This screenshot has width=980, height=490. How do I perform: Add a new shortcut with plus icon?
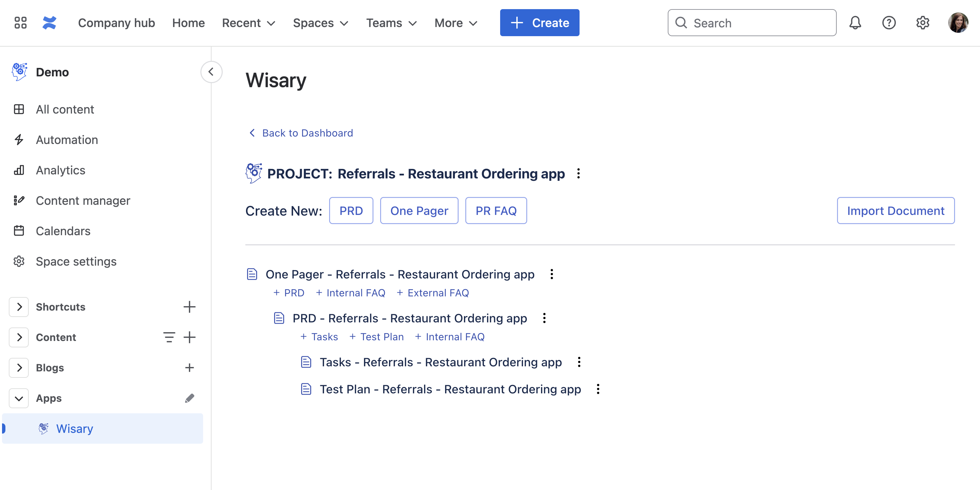(190, 307)
